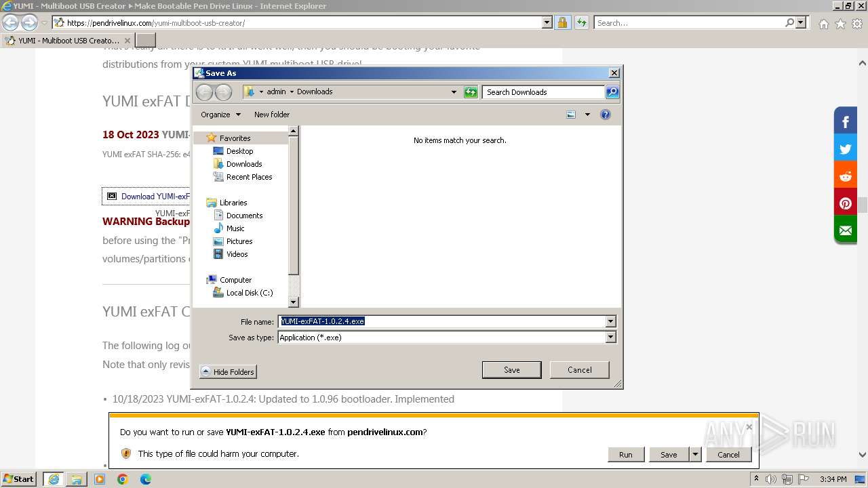
Task: Expand the Save as type dropdown
Action: click(x=610, y=338)
